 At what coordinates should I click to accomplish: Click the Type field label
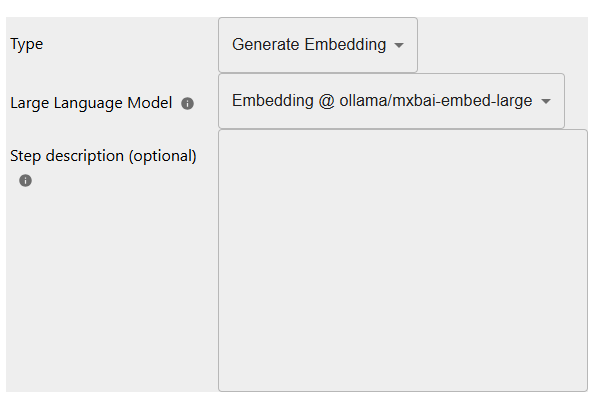pos(27,44)
